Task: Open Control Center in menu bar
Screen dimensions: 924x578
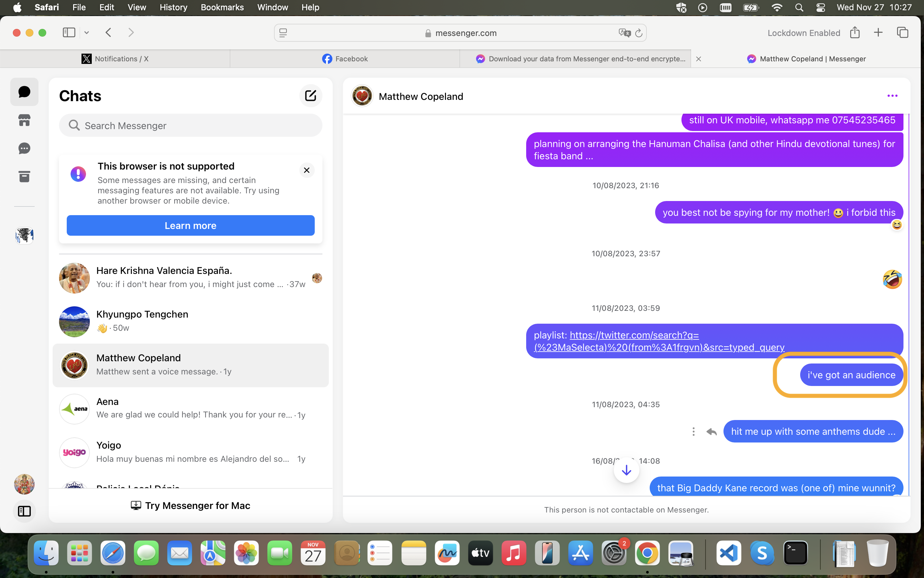Action: point(820,7)
